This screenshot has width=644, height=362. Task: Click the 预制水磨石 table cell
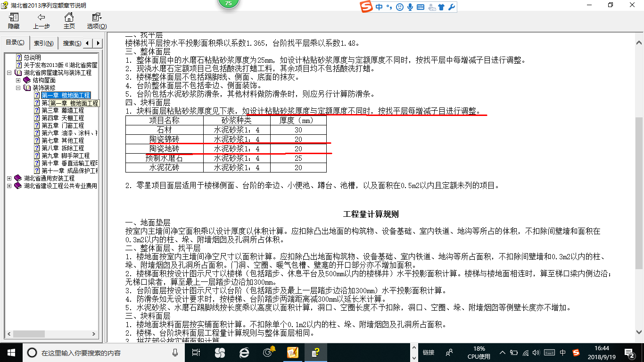[165, 158]
